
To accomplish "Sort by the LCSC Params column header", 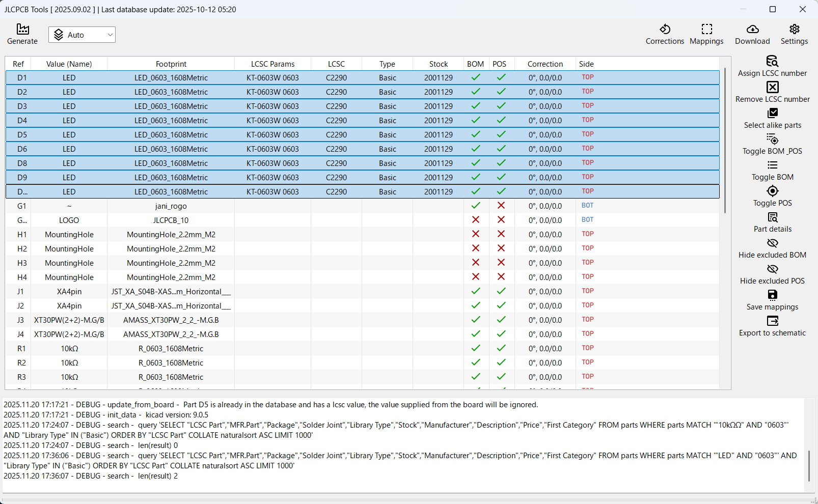I will pyautogui.click(x=273, y=64).
